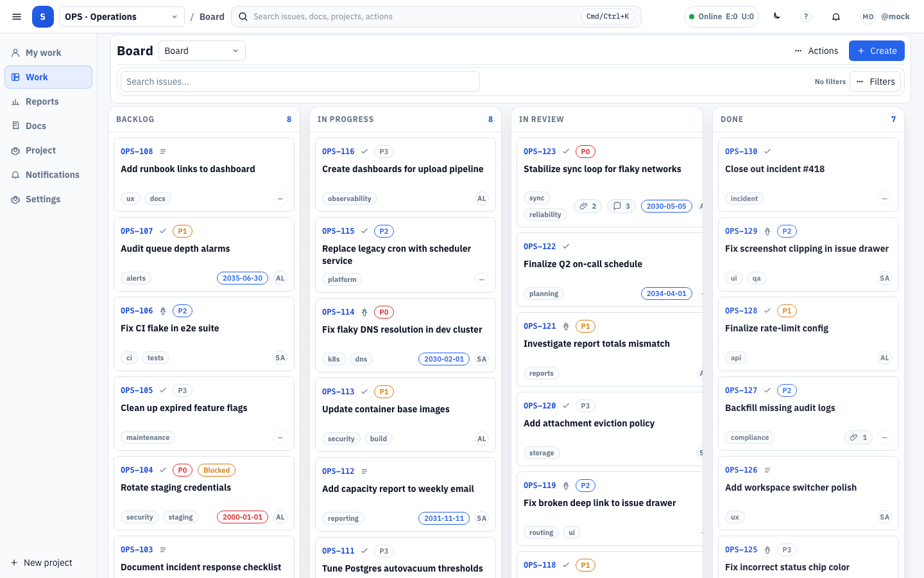This screenshot has width=924, height=578.
Task: Click the Search issues input field
Action: (x=299, y=82)
